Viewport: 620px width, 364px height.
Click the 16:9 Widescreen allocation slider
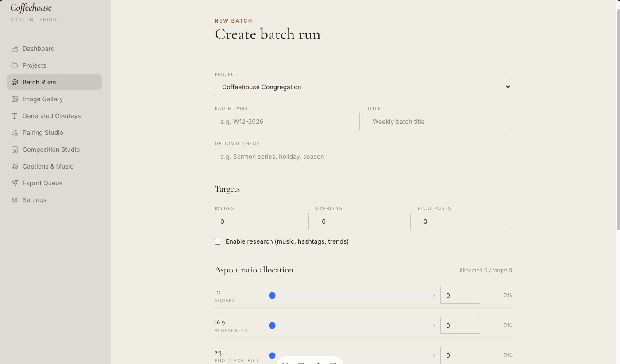pyautogui.click(x=352, y=326)
